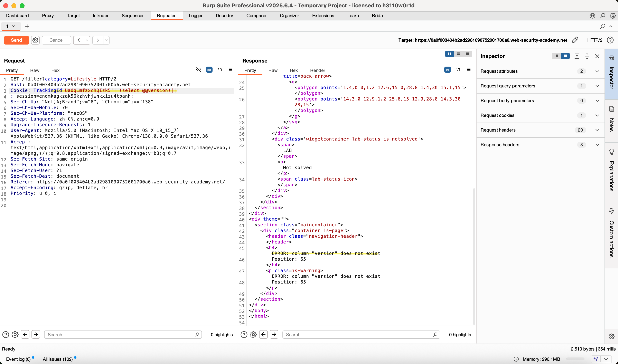This screenshot has height=364, width=618.
Task: Open the Event log (6)
Action: pos(18,359)
